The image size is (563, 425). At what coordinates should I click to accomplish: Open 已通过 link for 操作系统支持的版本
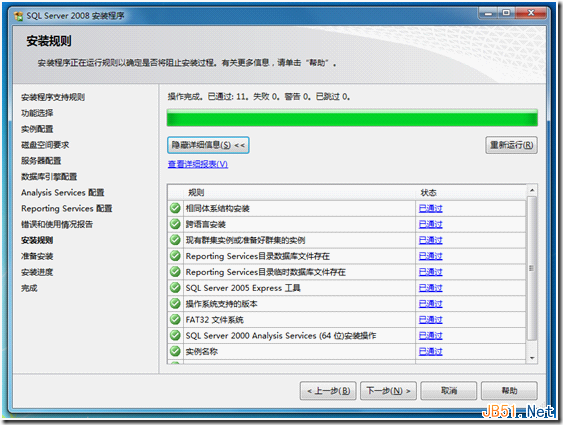pyautogui.click(x=431, y=304)
